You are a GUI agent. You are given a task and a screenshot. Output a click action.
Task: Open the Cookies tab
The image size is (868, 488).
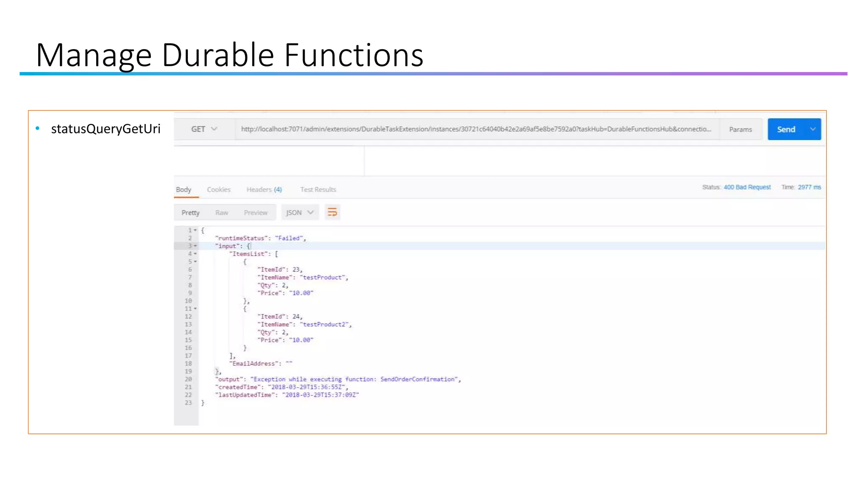click(219, 189)
